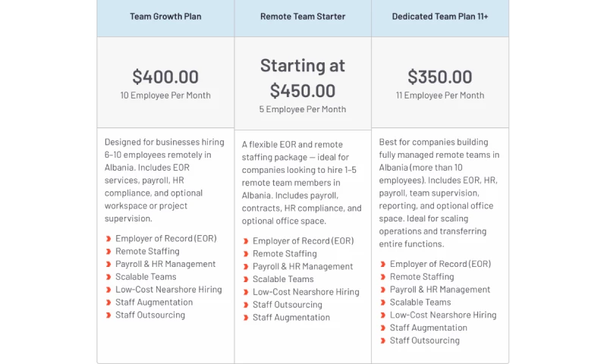Click arrow icon beside Remote Starter's Payroll & HR Management
Screen dimensions: 607x364
pos(246,267)
